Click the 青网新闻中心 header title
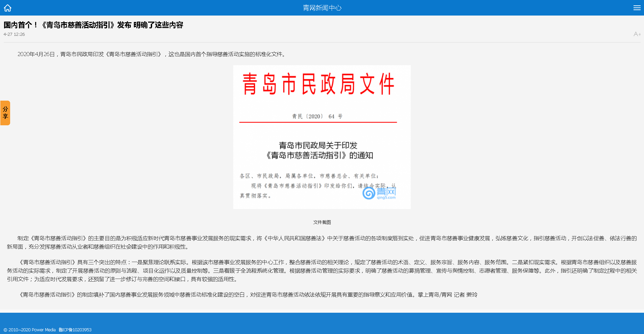644x334 pixels. (x=322, y=8)
